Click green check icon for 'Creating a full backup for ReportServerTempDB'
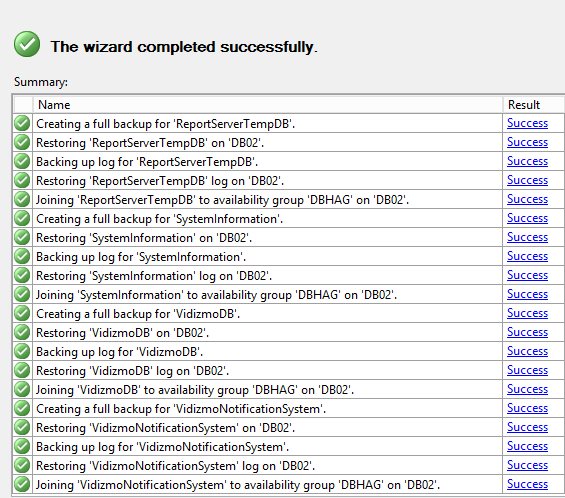Image resolution: width=565 pixels, height=498 pixels. coord(22,123)
